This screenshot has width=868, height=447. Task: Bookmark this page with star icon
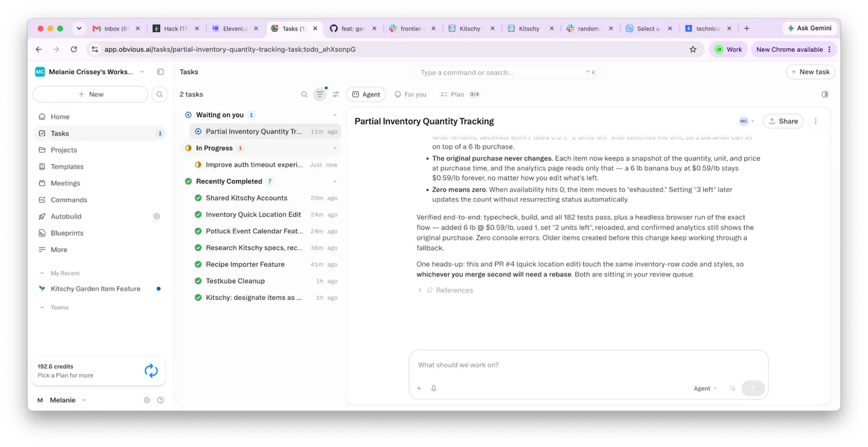[x=693, y=49]
